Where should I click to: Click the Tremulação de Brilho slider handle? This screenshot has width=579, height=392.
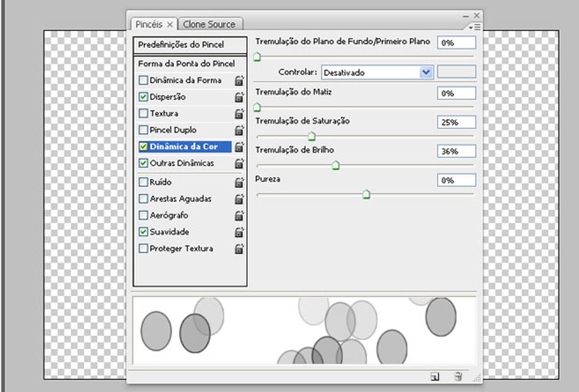click(335, 165)
